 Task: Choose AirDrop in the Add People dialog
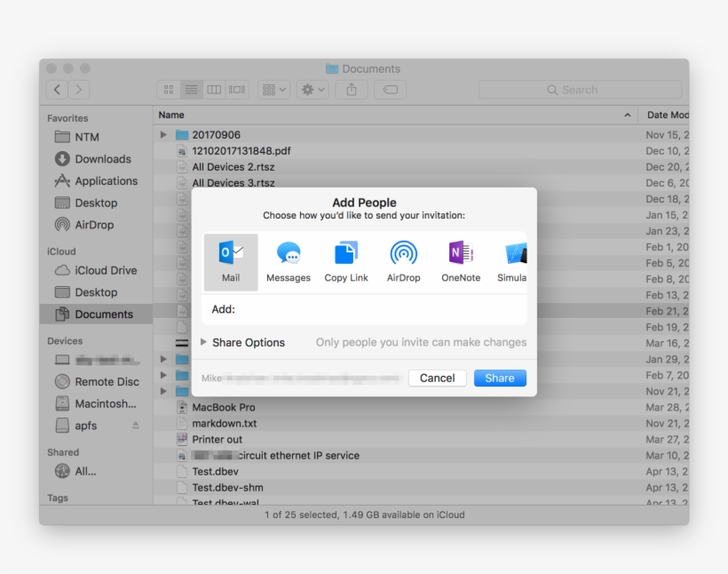coord(403,262)
